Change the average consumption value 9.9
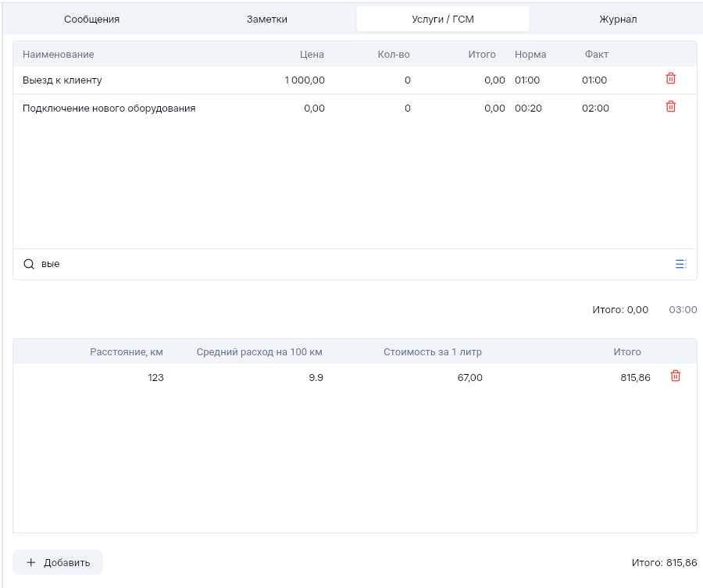703x588 pixels. [316, 378]
